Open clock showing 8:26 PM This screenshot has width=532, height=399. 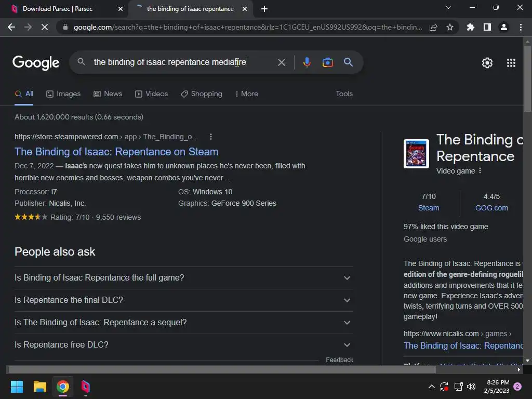pyautogui.click(x=496, y=387)
